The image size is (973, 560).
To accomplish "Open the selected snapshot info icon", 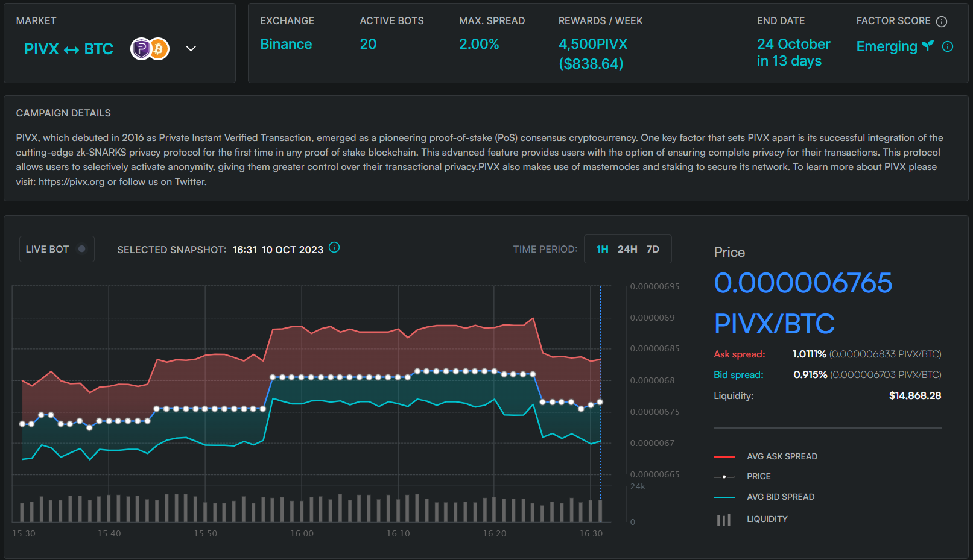I will pos(334,247).
